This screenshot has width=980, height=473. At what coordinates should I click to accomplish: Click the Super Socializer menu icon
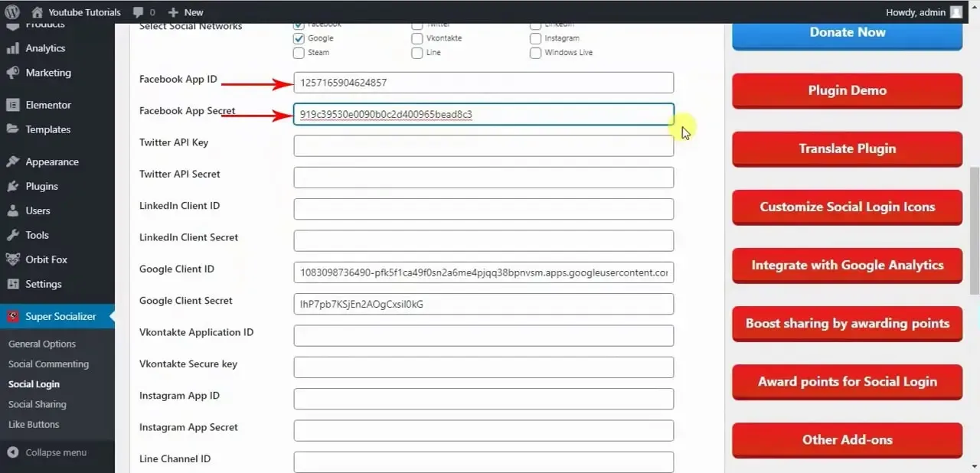coord(12,316)
